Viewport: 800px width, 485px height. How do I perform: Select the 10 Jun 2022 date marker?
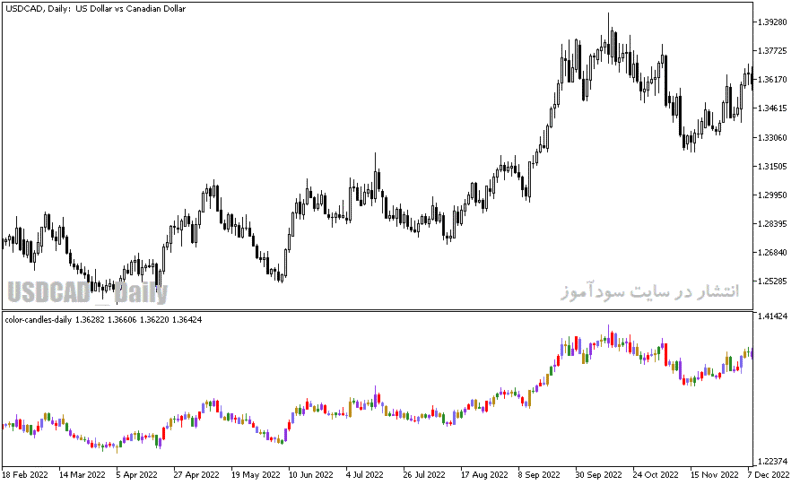point(311,475)
